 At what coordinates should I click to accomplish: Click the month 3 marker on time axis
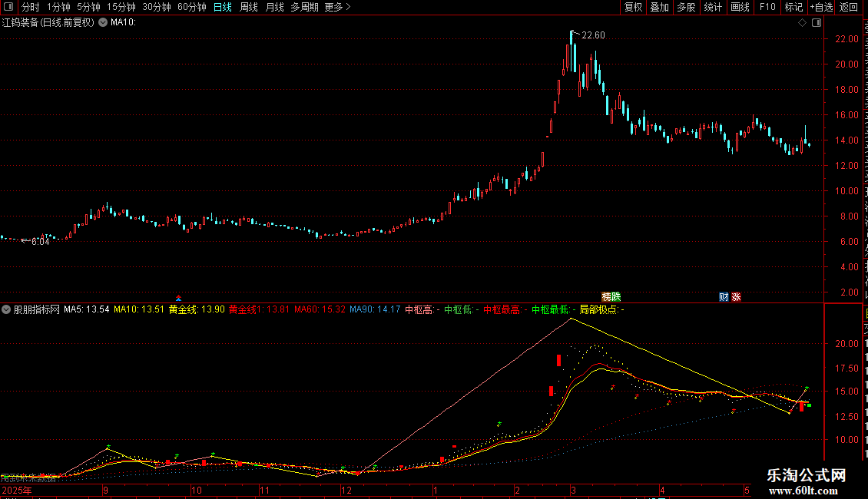point(574,491)
